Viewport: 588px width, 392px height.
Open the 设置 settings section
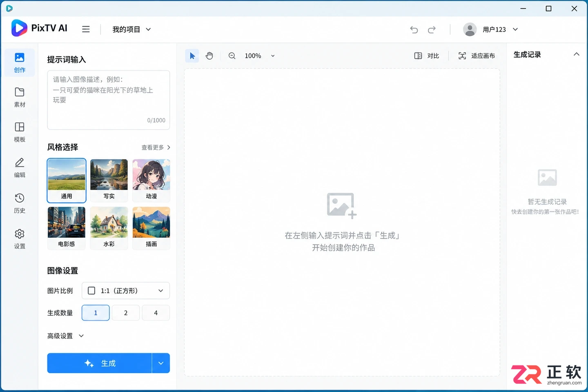20,239
